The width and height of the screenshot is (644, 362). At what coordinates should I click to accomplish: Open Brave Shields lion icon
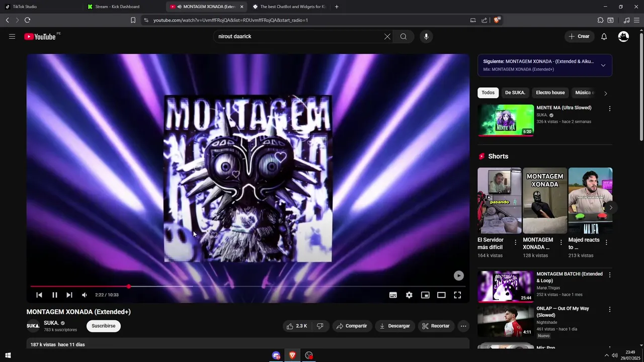point(497,20)
